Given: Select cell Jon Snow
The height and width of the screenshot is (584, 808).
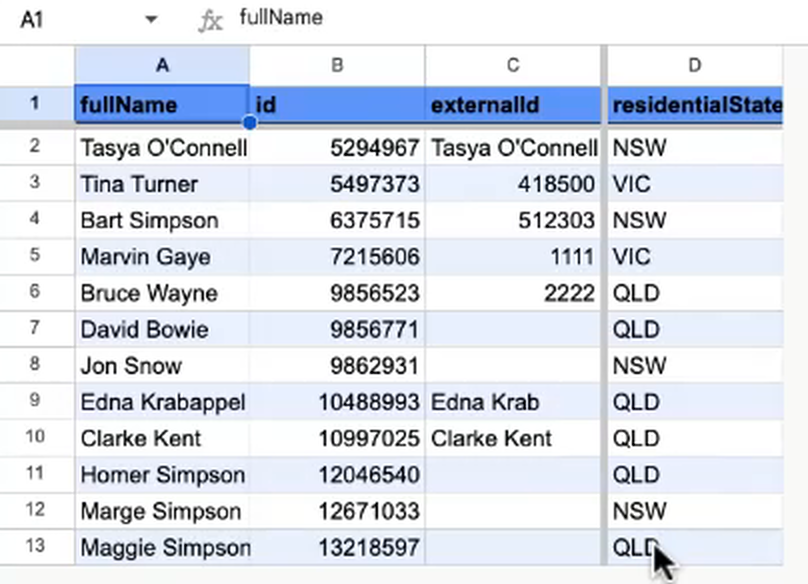Looking at the screenshot, I should (x=162, y=366).
